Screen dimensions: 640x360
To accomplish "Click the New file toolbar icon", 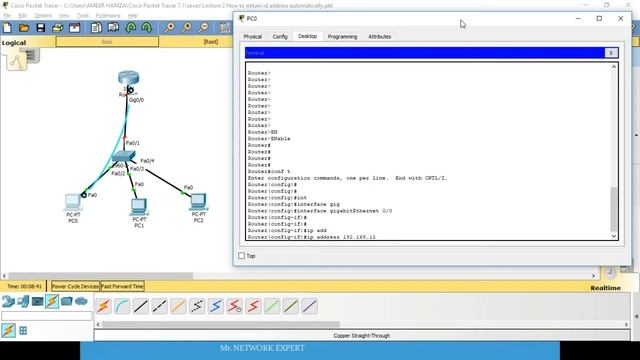I will pos(7,28).
